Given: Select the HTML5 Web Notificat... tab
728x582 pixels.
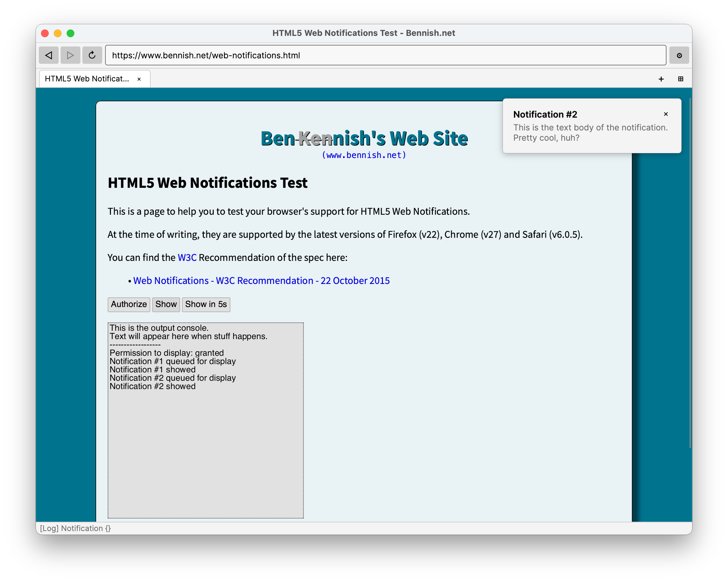Looking at the screenshot, I should 87,79.
